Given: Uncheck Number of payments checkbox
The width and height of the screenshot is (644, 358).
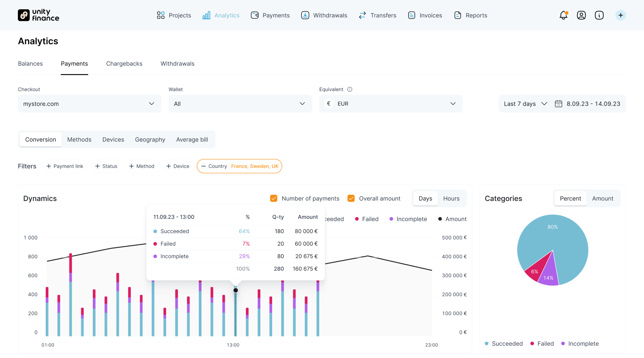Looking at the screenshot, I should [x=273, y=198].
